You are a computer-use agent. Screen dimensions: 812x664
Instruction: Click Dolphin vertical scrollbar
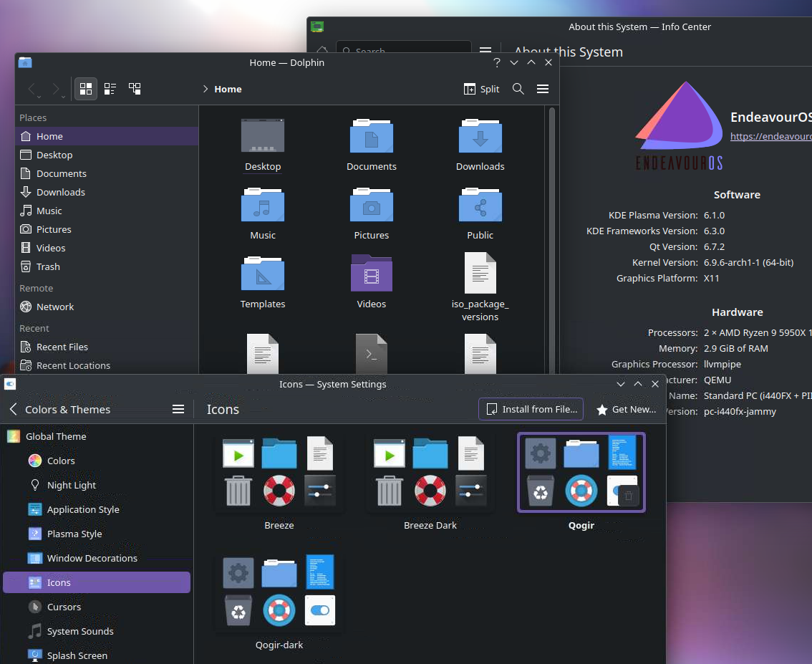[x=552, y=240]
